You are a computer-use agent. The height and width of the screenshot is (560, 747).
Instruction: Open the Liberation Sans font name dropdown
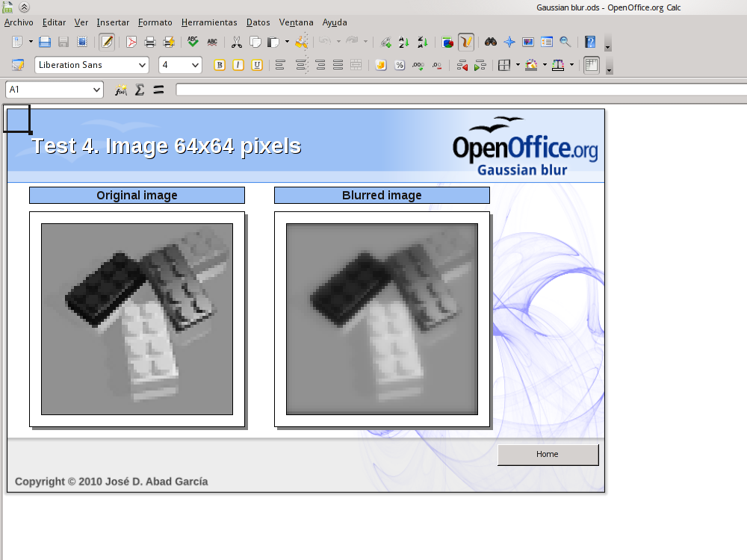tap(142, 65)
